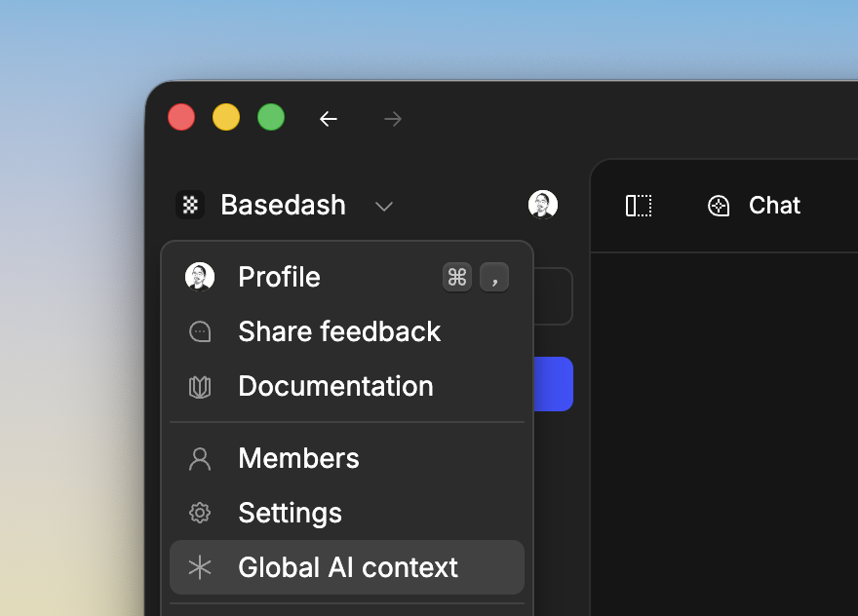The height and width of the screenshot is (616, 858).
Task: Select Profile from the account menu
Action: (x=279, y=277)
